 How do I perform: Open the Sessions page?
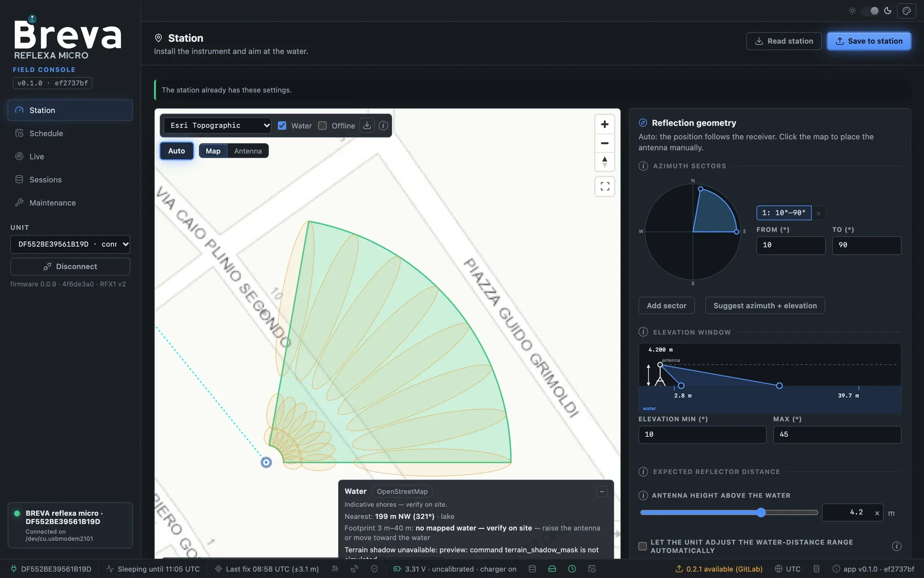coord(70,179)
